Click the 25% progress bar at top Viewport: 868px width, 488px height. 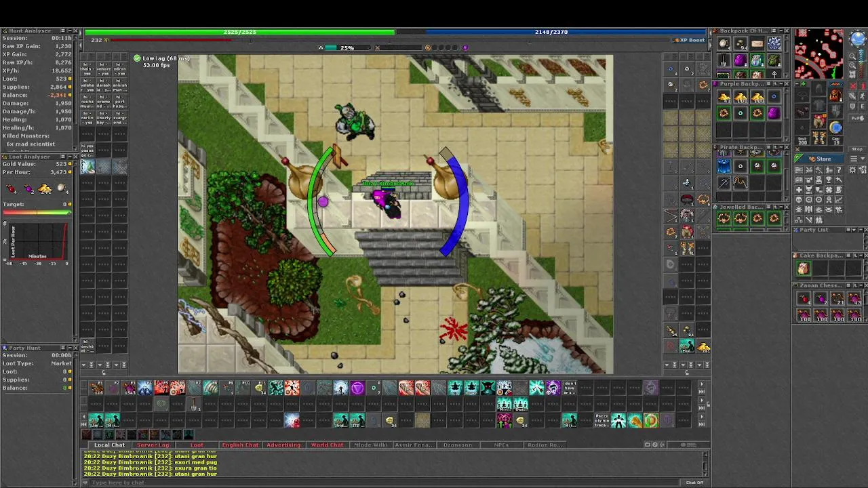click(347, 47)
